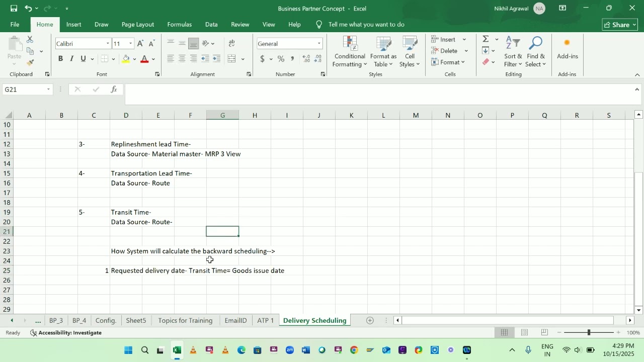644x362 pixels.
Task: Open Excel from the Windows taskbar
Action: [x=177, y=350]
